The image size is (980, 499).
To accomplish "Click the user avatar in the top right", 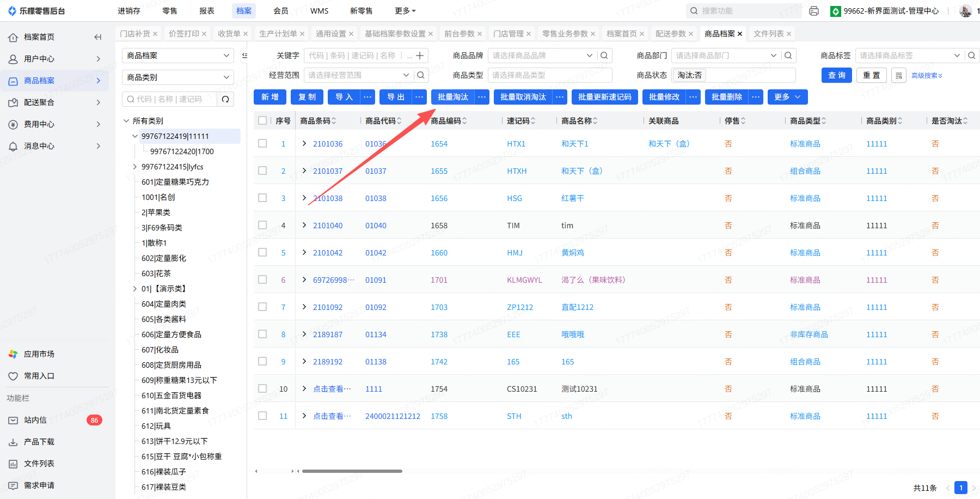I will pos(965,11).
